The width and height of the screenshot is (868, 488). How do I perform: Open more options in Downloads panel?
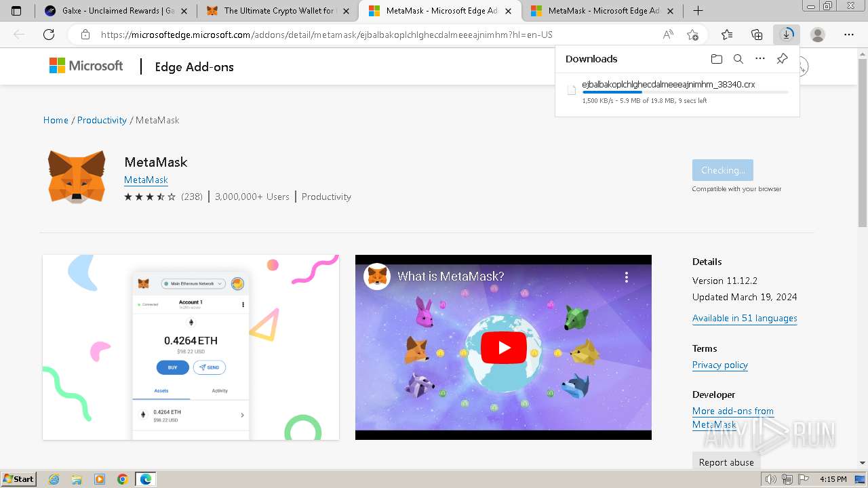760,59
